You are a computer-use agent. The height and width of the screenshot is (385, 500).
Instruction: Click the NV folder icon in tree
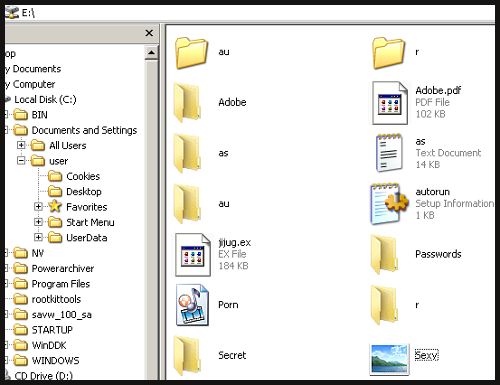[21, 253]
